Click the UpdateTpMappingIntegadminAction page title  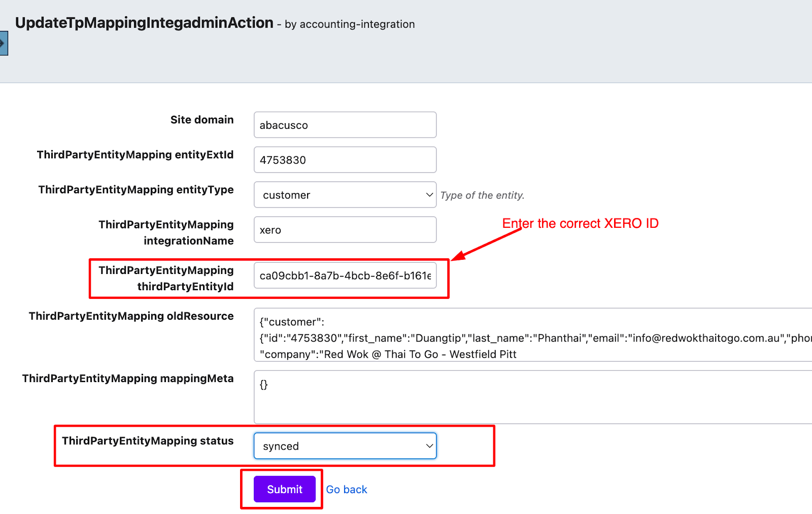144,23
